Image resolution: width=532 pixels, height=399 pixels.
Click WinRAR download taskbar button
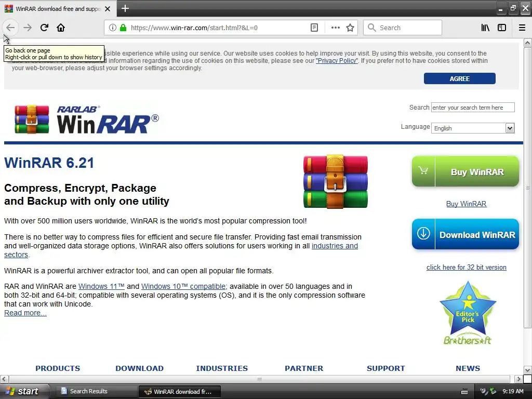click(x=179, y=391)
